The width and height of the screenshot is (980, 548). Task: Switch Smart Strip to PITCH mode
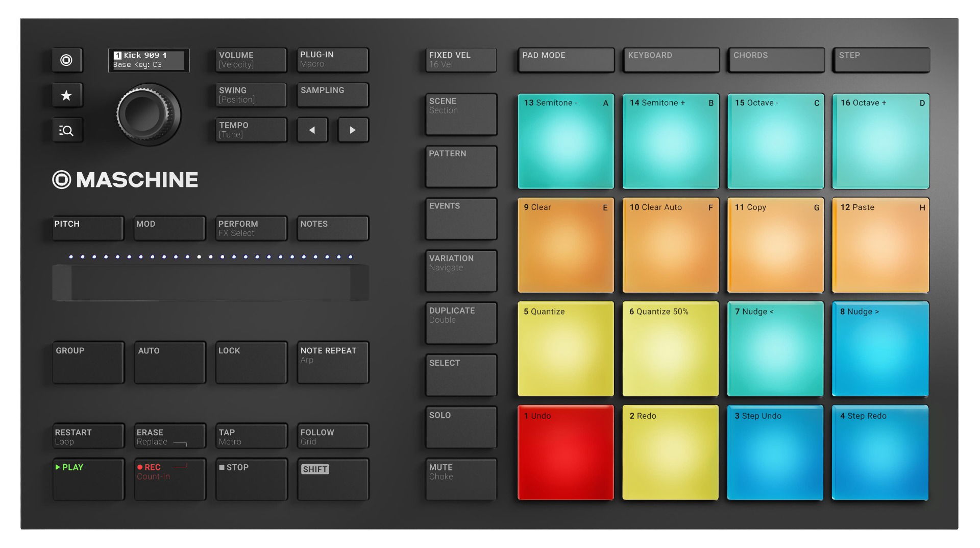[88, 228]
